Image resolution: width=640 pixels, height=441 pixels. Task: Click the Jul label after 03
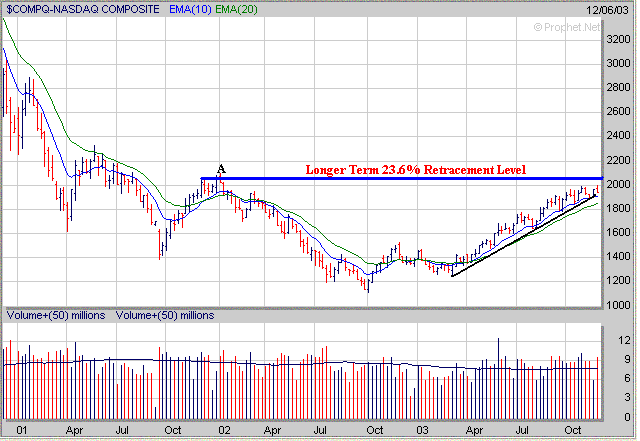(x=522, y=430)
